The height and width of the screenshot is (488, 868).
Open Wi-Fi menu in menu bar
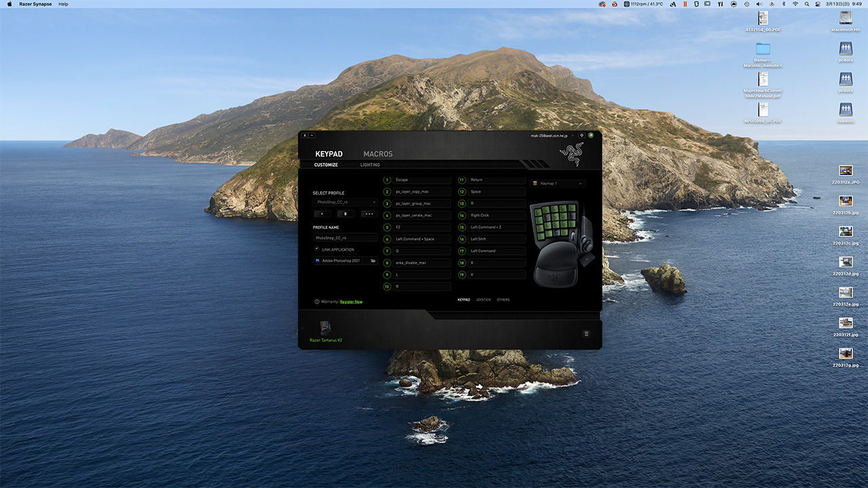[x=795, y=4]
